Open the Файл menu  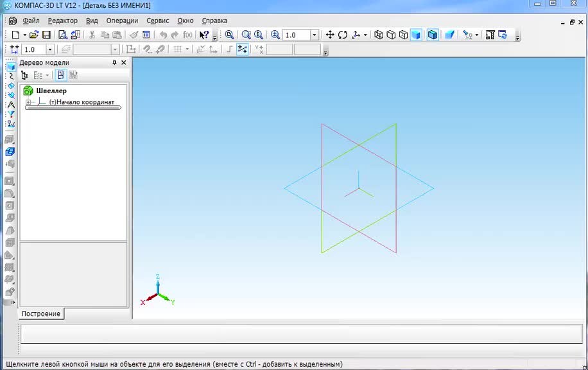tap(31, 21)
